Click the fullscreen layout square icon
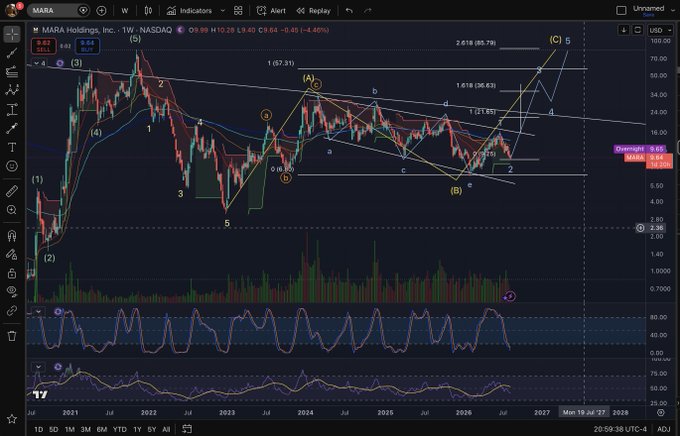Screen dimensions: 680x436 [621, 10]
